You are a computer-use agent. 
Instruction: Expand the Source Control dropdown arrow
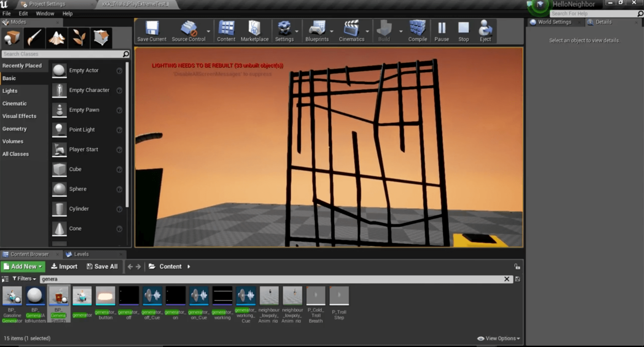coord(209,31)
